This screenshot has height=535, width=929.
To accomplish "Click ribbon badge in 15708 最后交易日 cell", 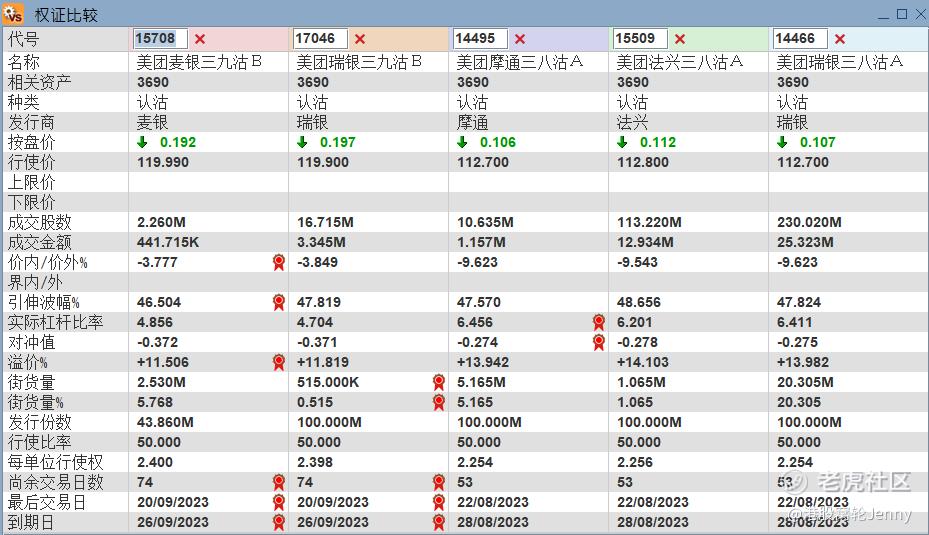I will pyautogui.click(x=278, y=502).
